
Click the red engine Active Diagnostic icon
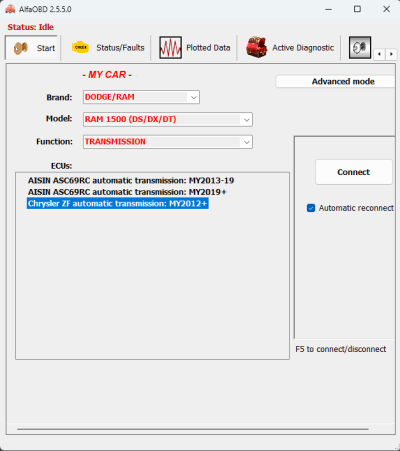click(x=256, y=47)
